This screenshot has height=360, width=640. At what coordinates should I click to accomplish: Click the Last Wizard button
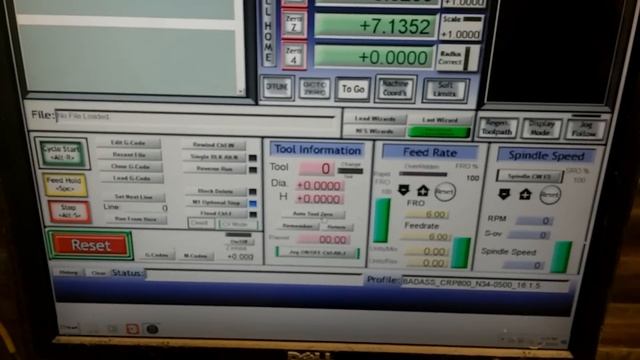(x=440, y=120)
